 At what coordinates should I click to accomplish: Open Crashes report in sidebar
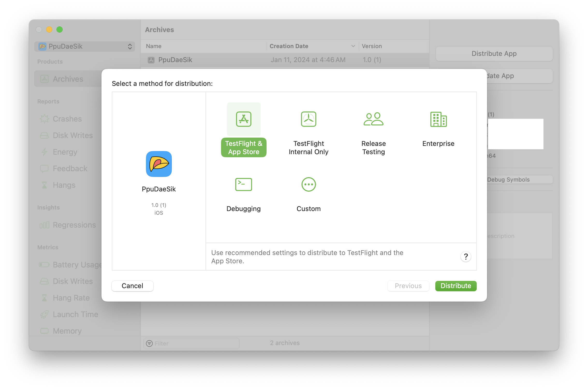coord(67,119)
